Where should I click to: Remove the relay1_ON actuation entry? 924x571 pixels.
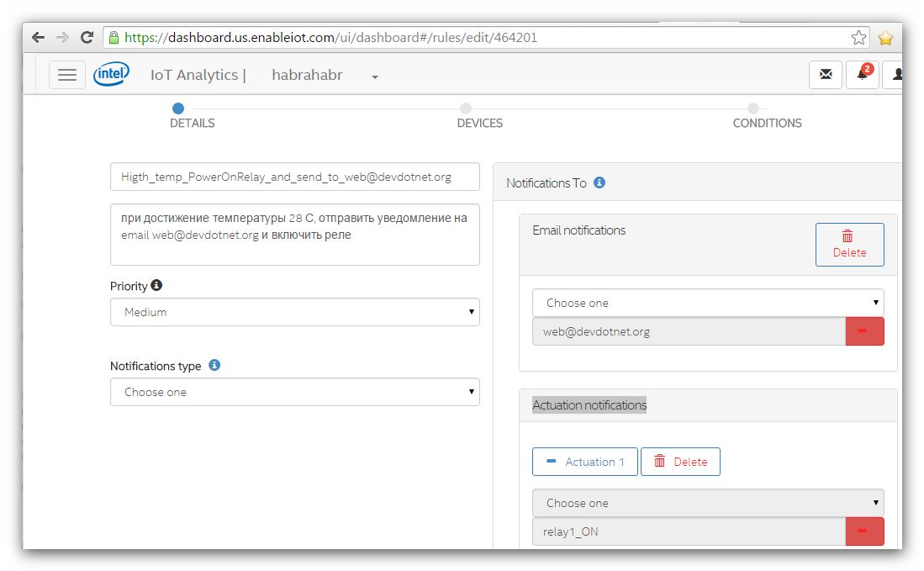864,531
